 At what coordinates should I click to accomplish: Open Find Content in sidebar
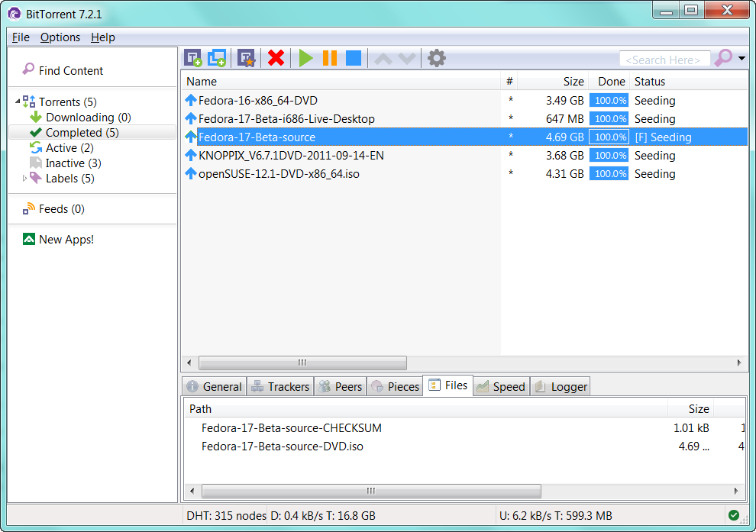(71, 70)
